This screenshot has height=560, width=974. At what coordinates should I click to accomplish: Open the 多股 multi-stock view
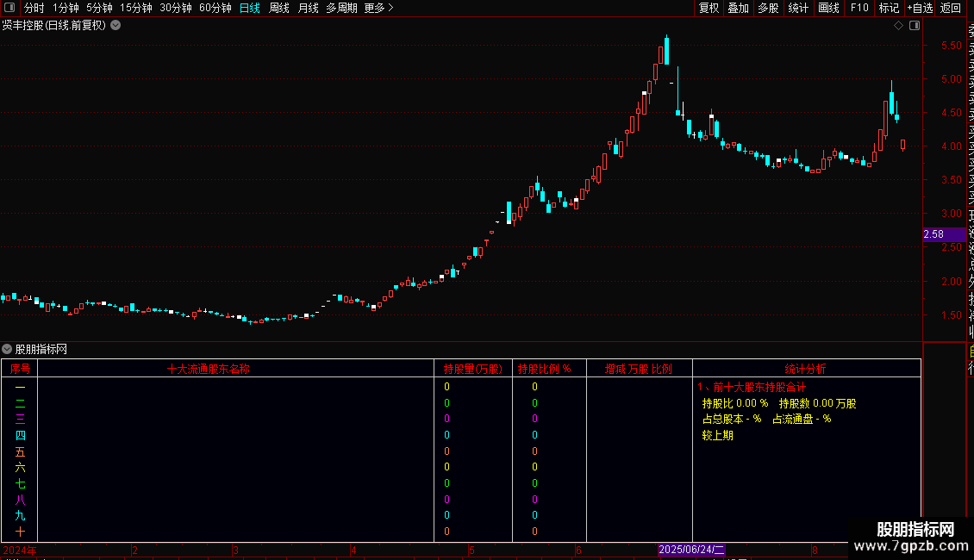point(768,8)
